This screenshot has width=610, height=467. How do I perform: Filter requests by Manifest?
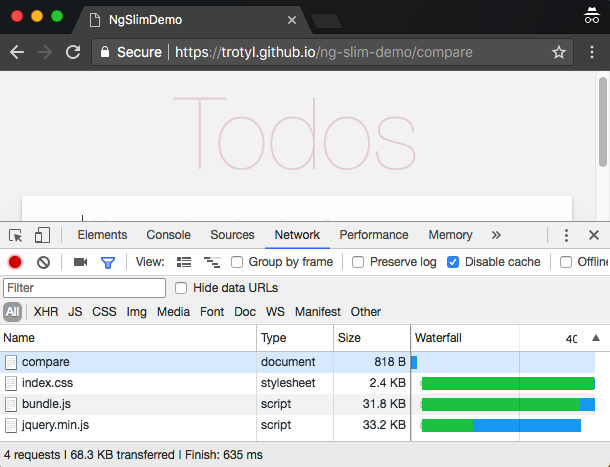(x=317, y=312)
